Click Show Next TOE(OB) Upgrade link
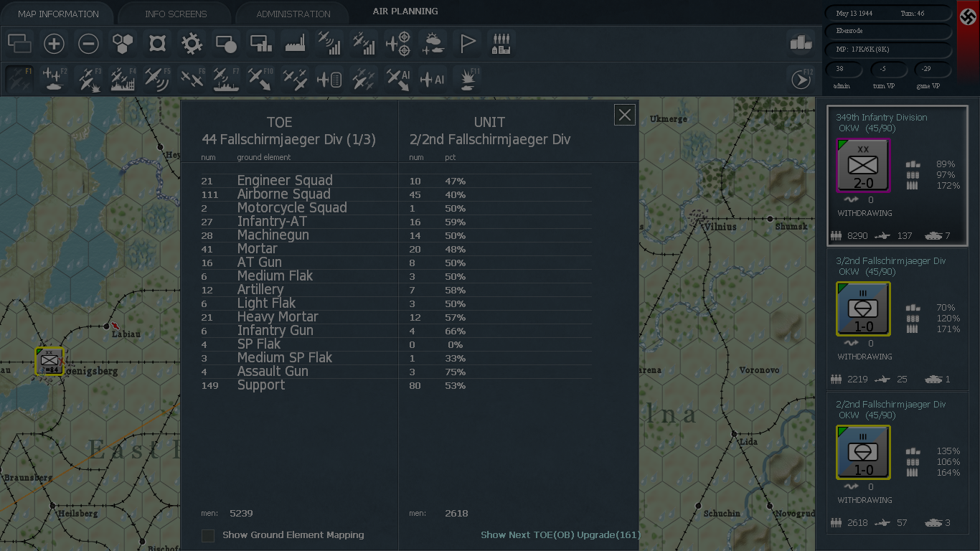 pos(560,534)
